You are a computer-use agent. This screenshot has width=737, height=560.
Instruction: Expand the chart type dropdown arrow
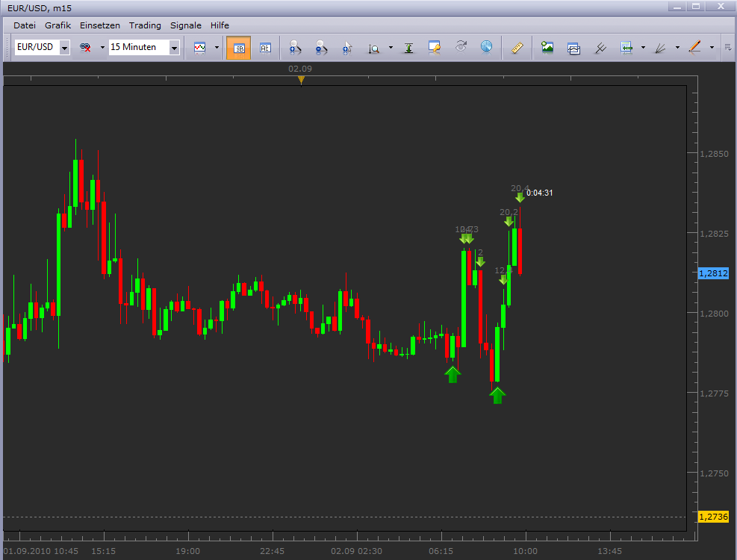click(217, 48)
